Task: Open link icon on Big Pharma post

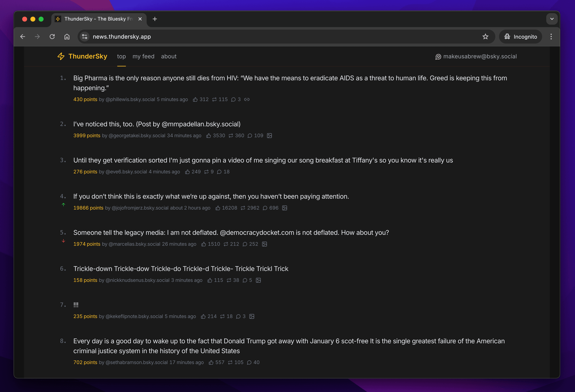Action: [x=247, y=99]
